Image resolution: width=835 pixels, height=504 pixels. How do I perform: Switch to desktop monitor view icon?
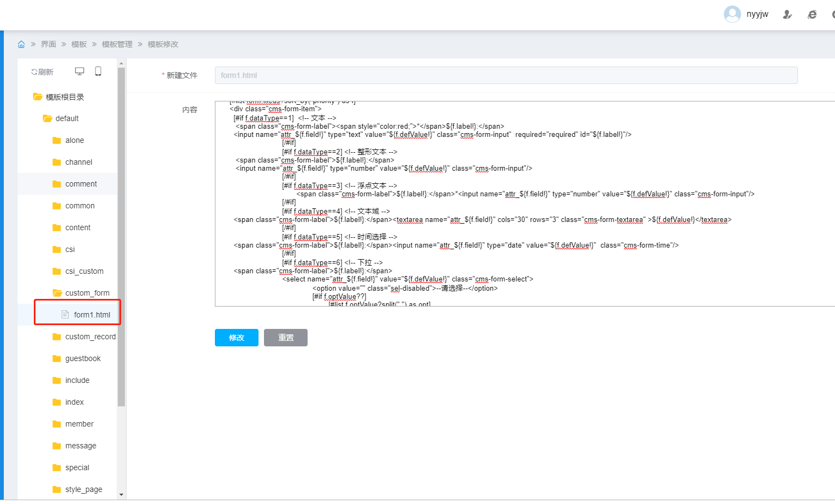pos(80,71)
